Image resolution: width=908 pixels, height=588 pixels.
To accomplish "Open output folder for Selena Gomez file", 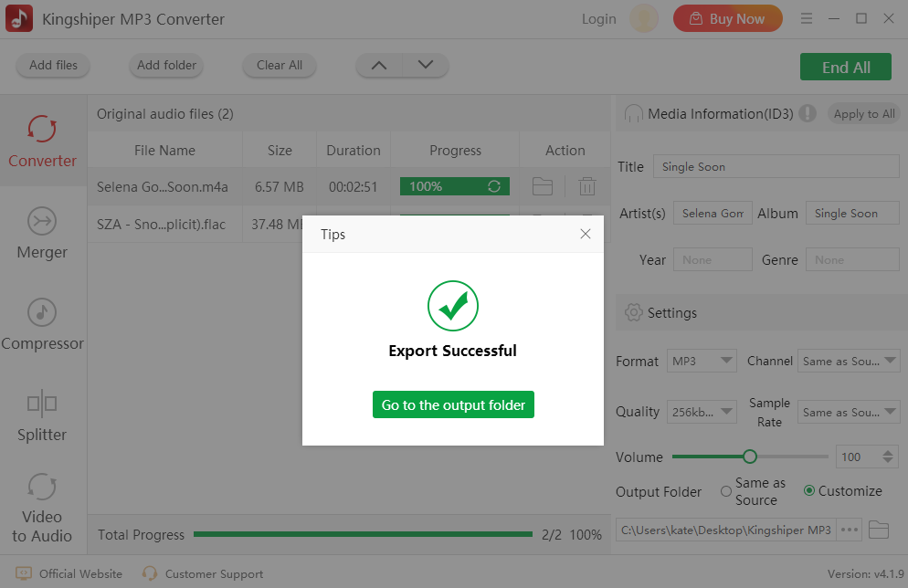I will pyautogui.click(x=542, y=186).
